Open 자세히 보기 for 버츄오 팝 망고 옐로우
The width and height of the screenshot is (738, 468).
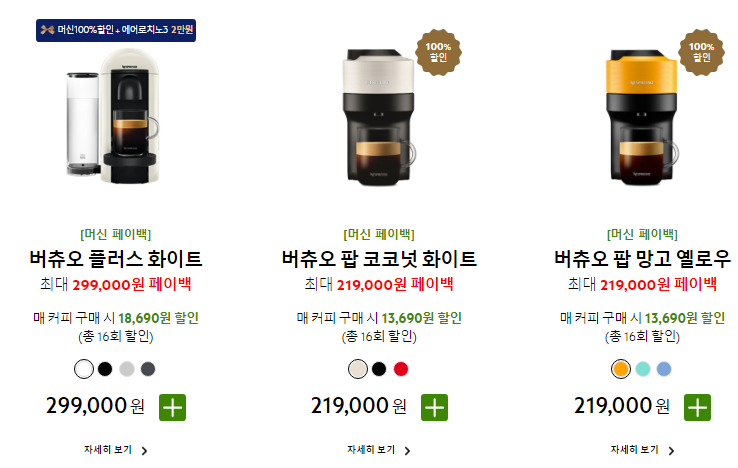pos(642,450)
